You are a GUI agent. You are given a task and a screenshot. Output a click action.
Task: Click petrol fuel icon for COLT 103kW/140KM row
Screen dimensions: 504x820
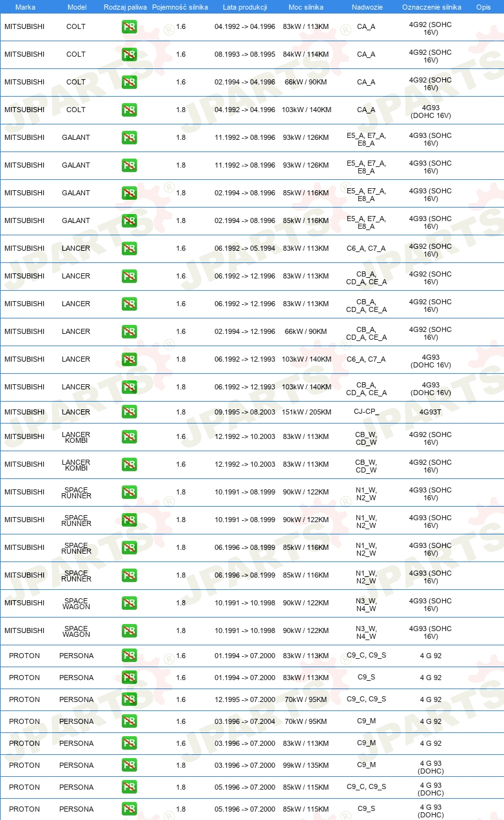tap(129, 110)
